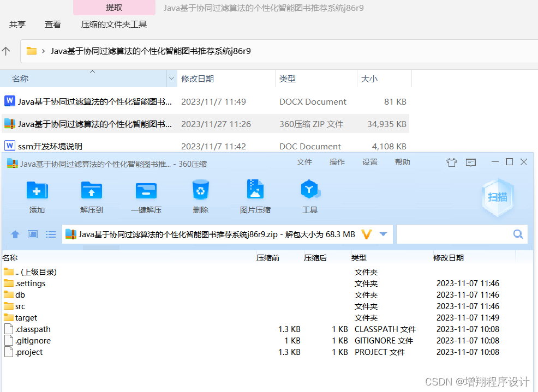Click the skin (shirt) icon in 360压缩 title bar
Screen dimensions: 538x392
coord(452,162)
